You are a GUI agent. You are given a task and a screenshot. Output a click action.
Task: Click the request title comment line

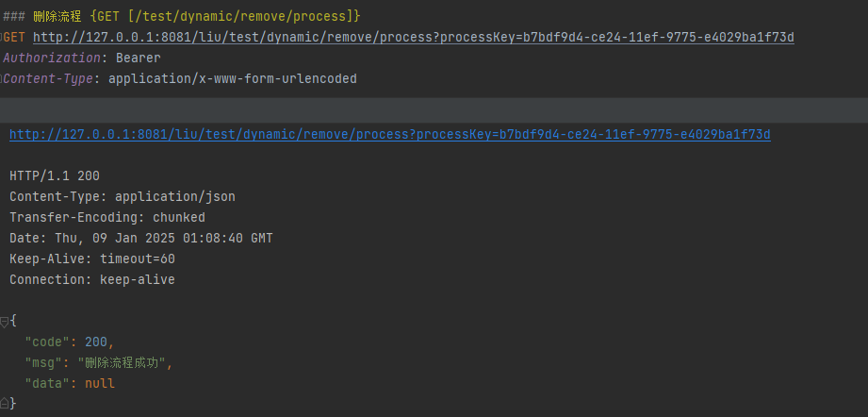181,17
